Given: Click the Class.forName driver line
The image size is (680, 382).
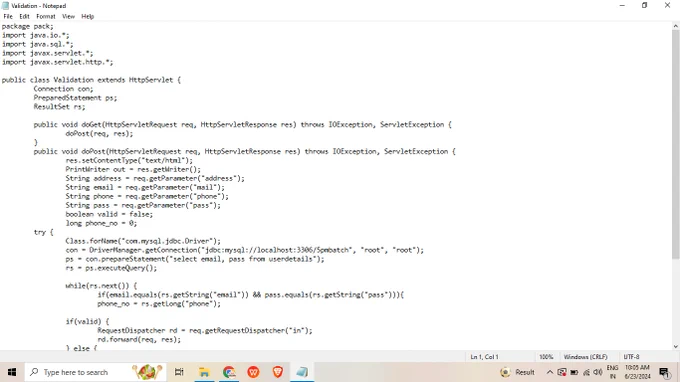Looking at the screenshot, I should [x=143, y=241].
